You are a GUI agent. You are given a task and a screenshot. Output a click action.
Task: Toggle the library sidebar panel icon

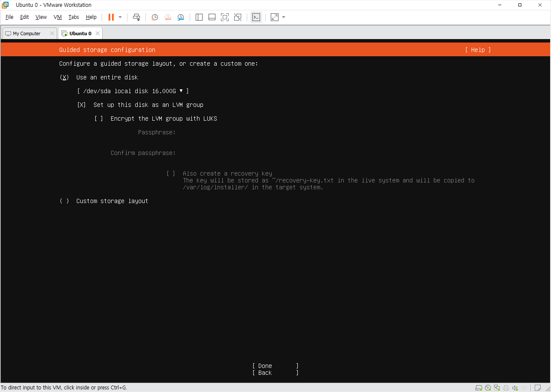coord(199,17)
